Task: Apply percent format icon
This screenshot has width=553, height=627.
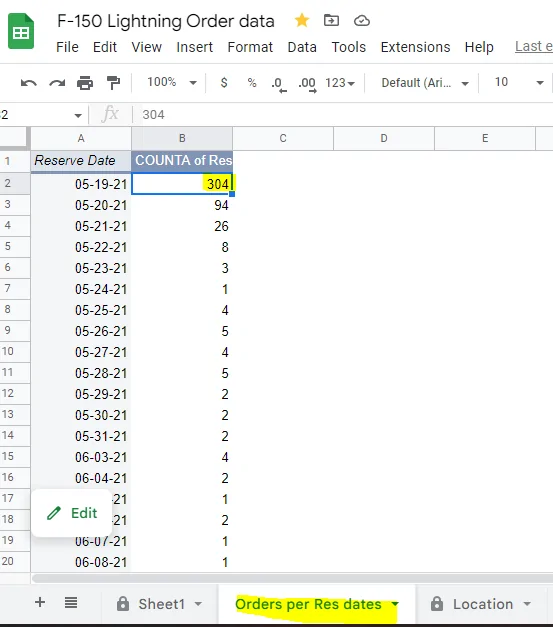Action: tap(252, 82)
